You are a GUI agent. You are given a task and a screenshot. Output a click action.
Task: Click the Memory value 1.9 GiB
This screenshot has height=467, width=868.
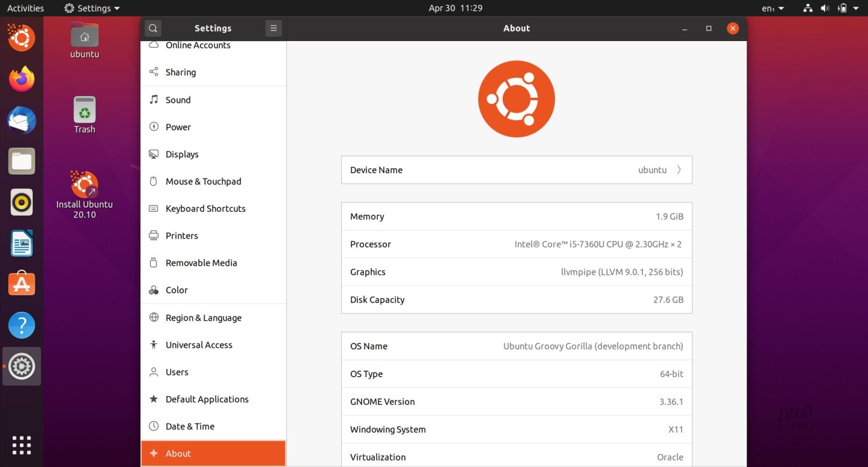(x=669, y=216)
